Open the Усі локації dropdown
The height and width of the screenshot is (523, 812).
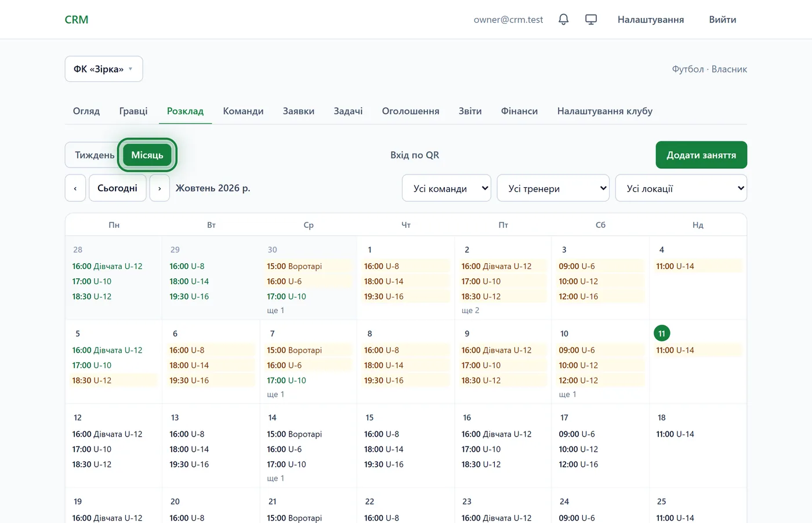click(681, 188)
